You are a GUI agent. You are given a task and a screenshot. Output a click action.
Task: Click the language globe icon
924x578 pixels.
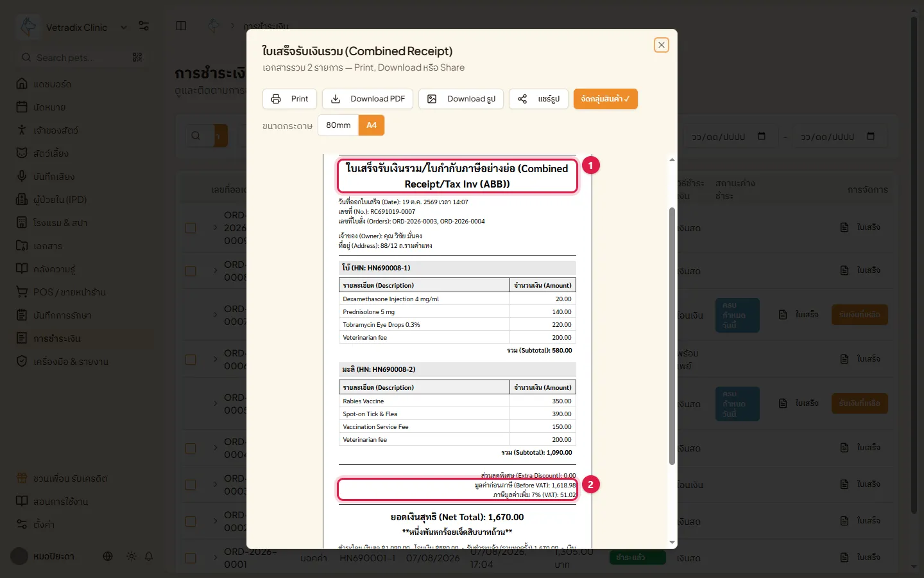click(108, 556)
